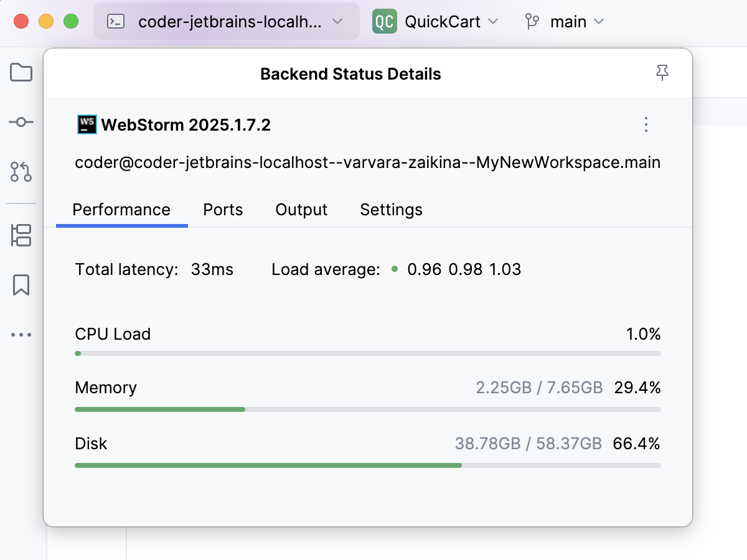Click the green load average indicator dot
Viewport: 747px width, 560px height.
pyautogui.click(x=395, y=269)
